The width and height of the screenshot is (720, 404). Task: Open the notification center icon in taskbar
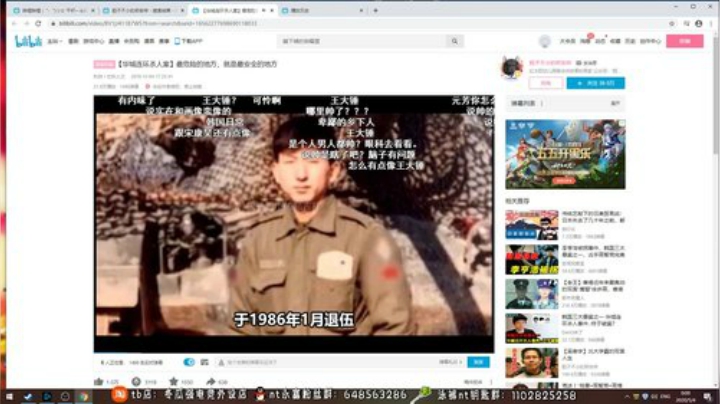707,396
